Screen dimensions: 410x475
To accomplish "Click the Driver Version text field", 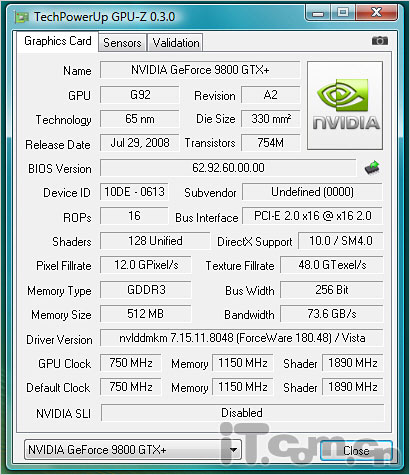I will (x=242, y=338).
